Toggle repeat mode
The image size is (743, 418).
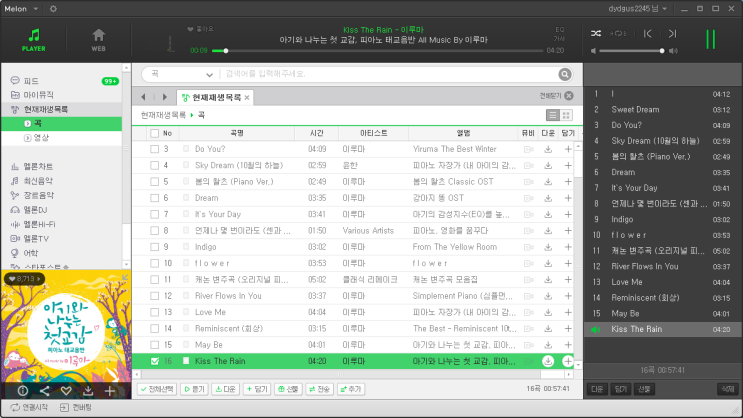point(618,34)
